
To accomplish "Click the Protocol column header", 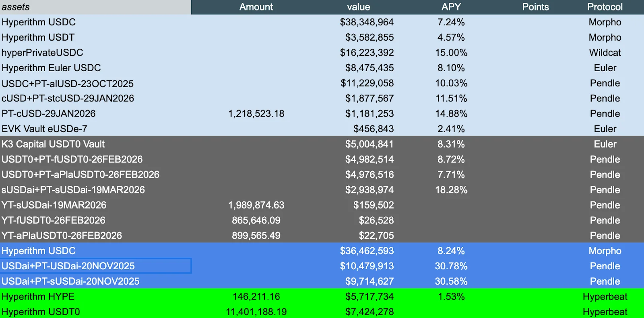I will pos(605,7).
